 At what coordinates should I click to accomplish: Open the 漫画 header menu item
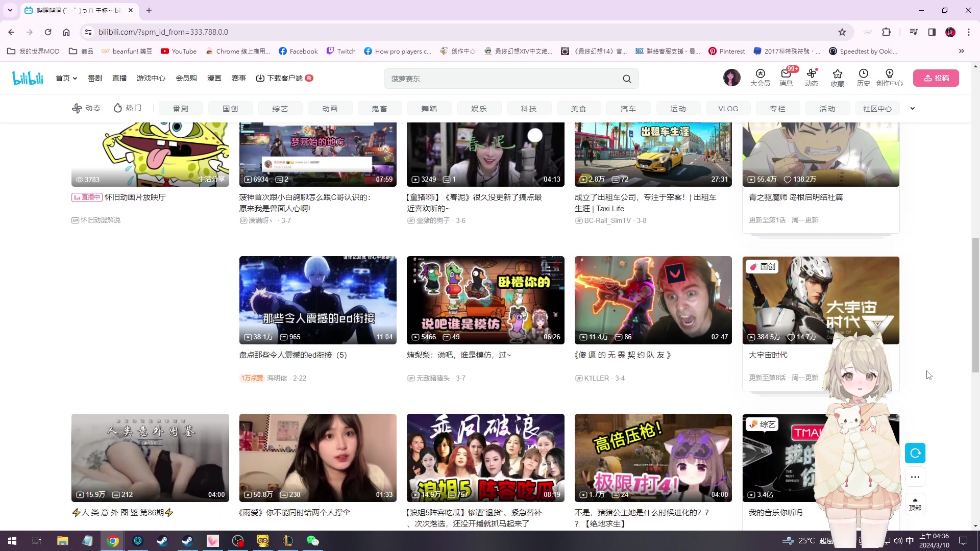214,78
